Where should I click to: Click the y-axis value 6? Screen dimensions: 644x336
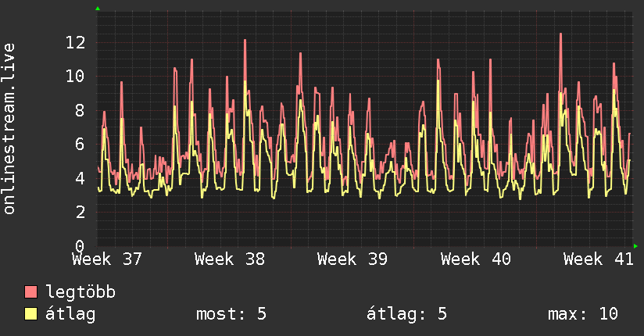click(80, 145)
